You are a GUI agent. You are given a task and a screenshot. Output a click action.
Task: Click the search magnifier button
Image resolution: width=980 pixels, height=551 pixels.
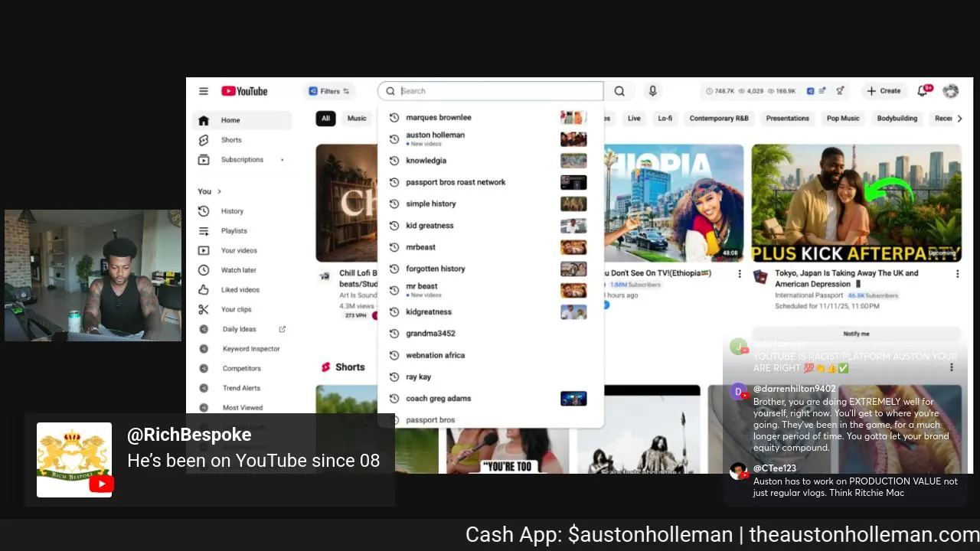point(619,91)
